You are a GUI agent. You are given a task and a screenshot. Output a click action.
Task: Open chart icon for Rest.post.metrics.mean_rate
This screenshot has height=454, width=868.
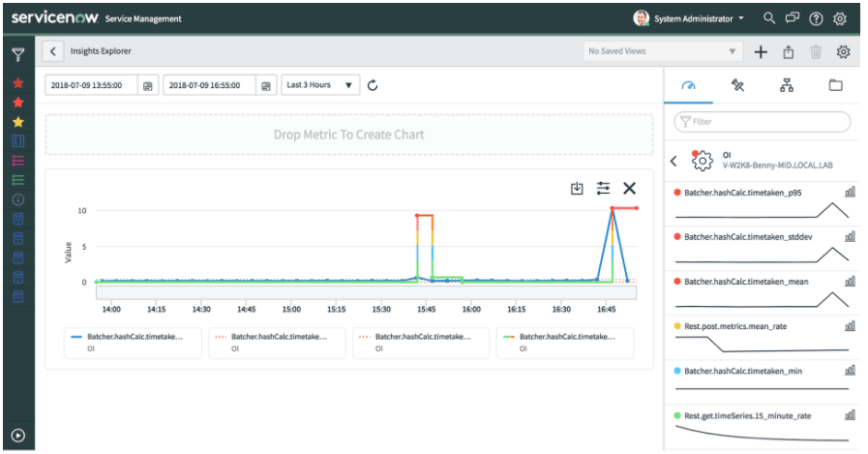click(850, 326)
